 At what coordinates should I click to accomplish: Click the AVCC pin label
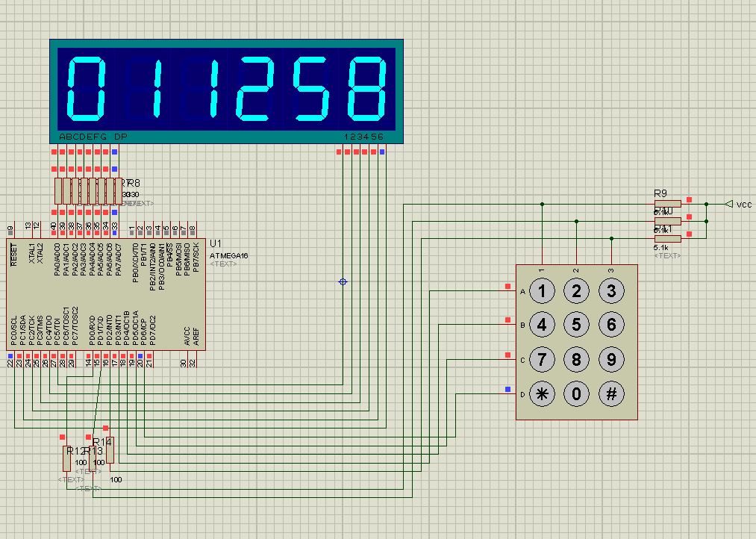click(187, 336)
